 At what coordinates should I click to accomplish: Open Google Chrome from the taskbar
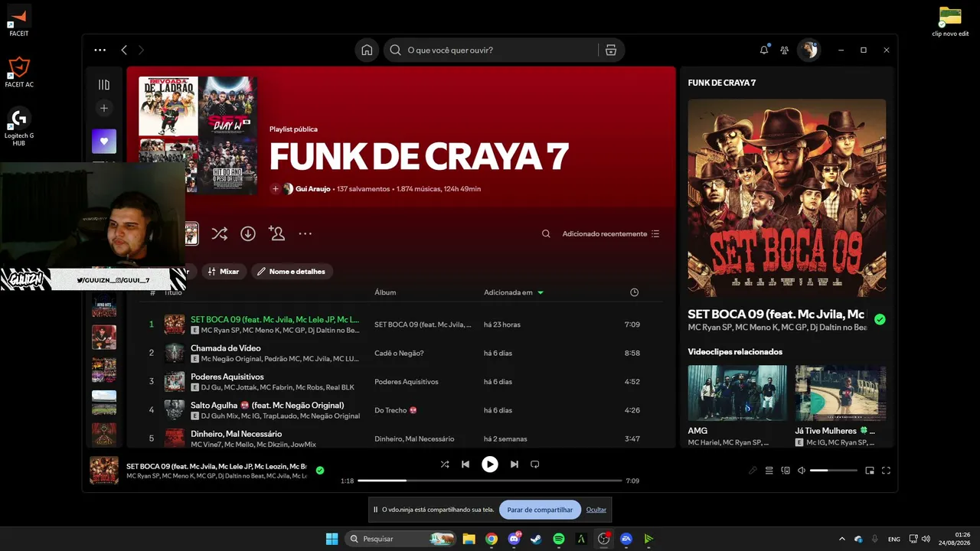(x=492, y=539)
